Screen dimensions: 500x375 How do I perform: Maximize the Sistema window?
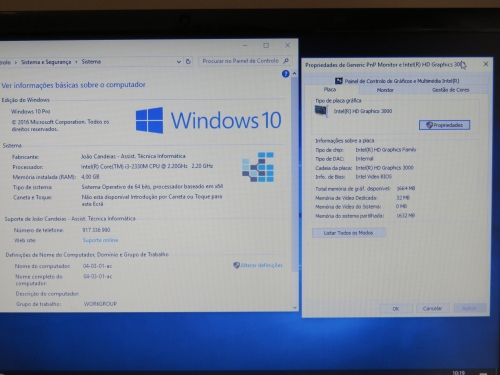point(266,45)
